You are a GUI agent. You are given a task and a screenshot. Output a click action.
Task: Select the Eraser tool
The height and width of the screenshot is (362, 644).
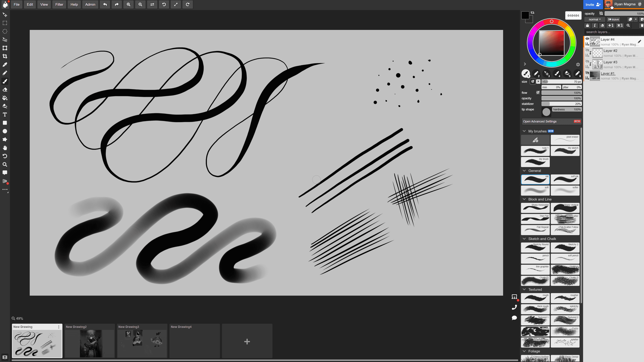5,90
